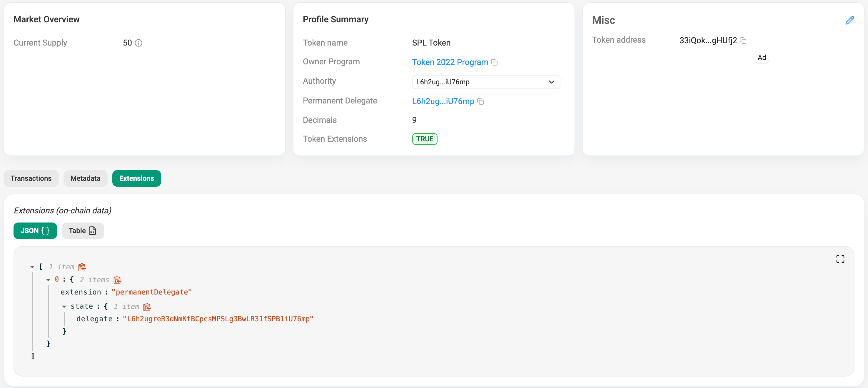Expand JSON viewer to fullscreen
The height and width of the screenshot is (388, 868).
pos(840,259)
